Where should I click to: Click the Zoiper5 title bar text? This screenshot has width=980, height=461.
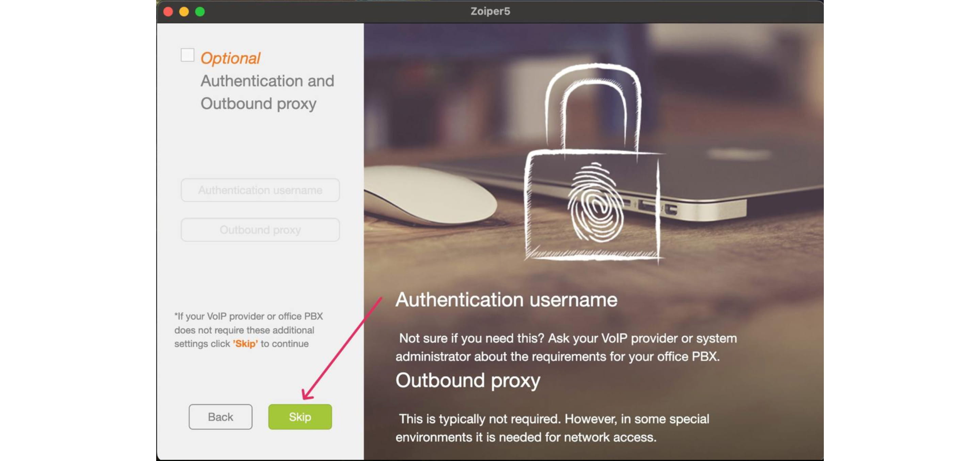coord(490,12)
